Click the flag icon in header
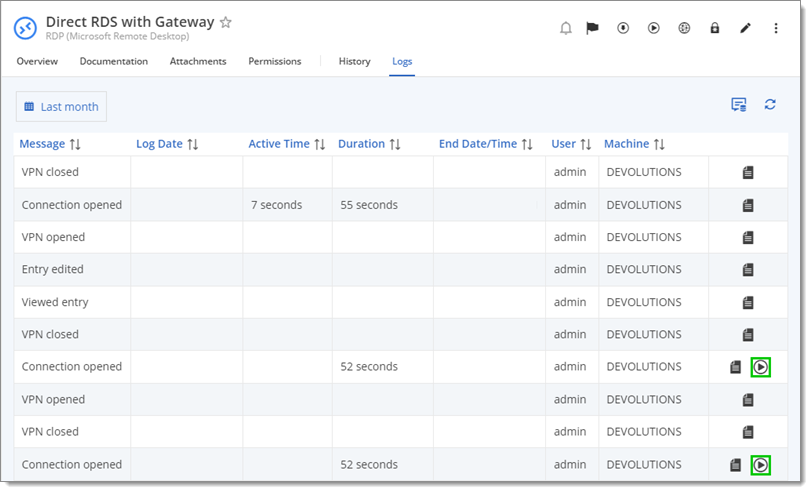This screenshot has height=492, width=811. (592, 28)
